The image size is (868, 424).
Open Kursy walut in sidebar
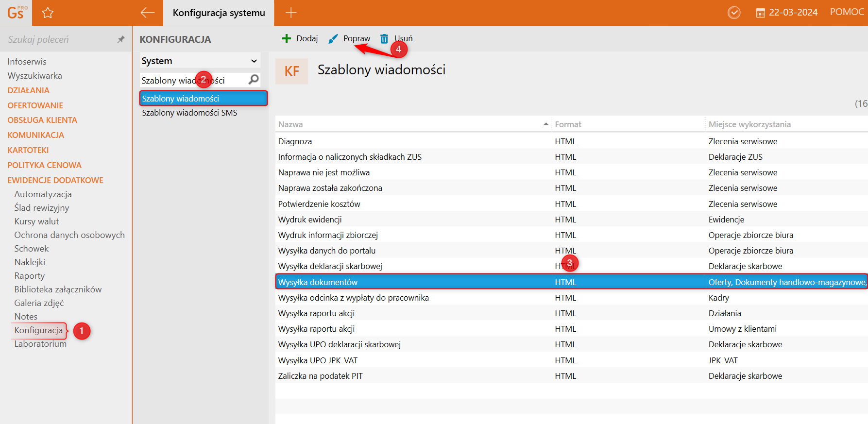(x=37, y=221)
